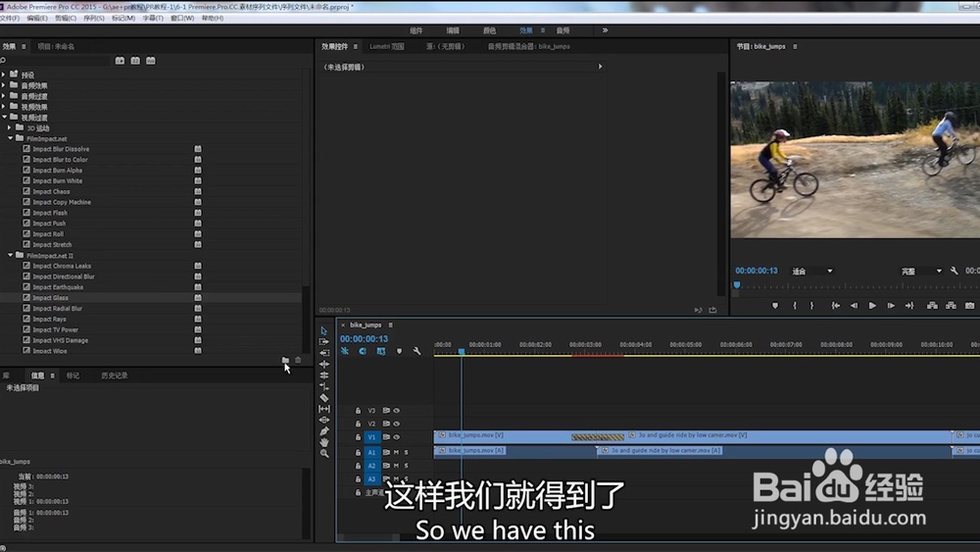Toggle linked selection in the timeline
980x552 pixels.
380,351
